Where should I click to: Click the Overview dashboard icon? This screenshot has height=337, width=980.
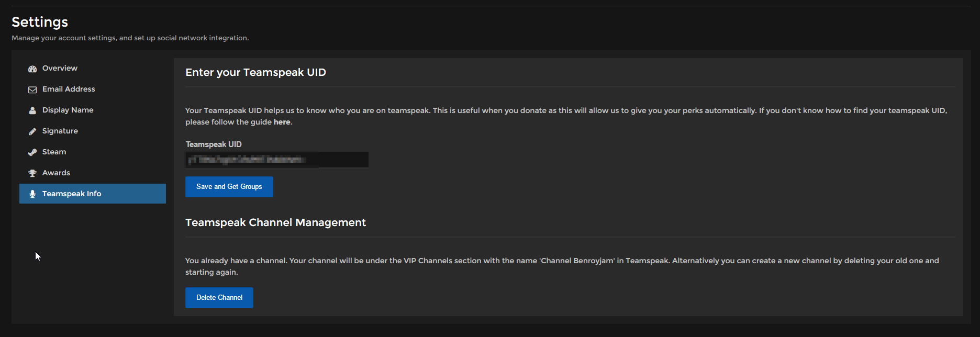pyautogui.click(x=32, y=69)
